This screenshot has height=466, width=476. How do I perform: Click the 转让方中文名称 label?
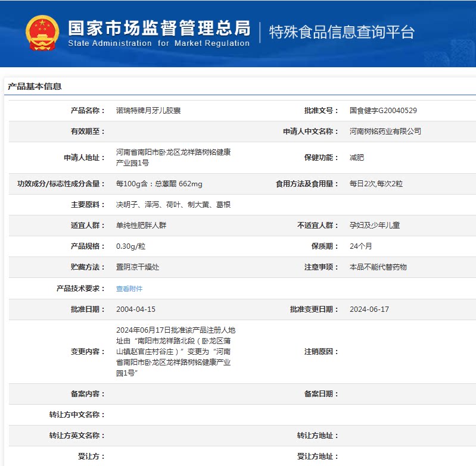[77, 415]
